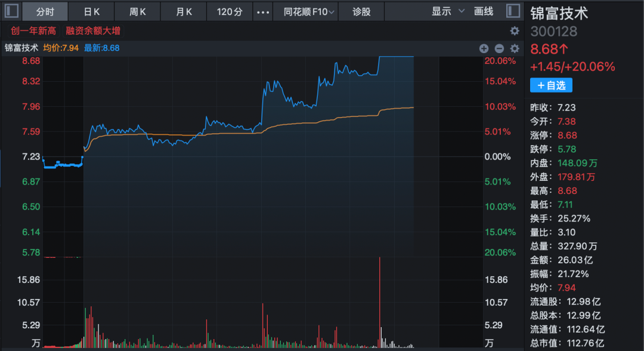
Task: Open the 融资余额大增 tag
Action: 97,30
